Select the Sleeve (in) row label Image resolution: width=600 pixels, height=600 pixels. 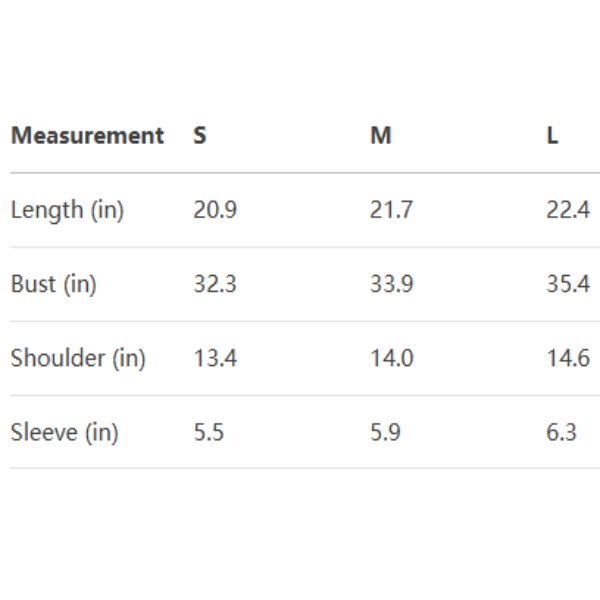(64, 433)
